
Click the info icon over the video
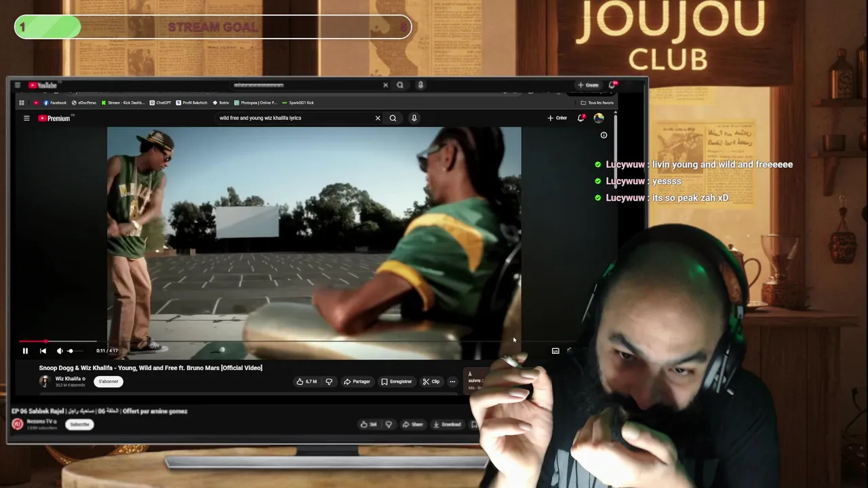point(604,135)
